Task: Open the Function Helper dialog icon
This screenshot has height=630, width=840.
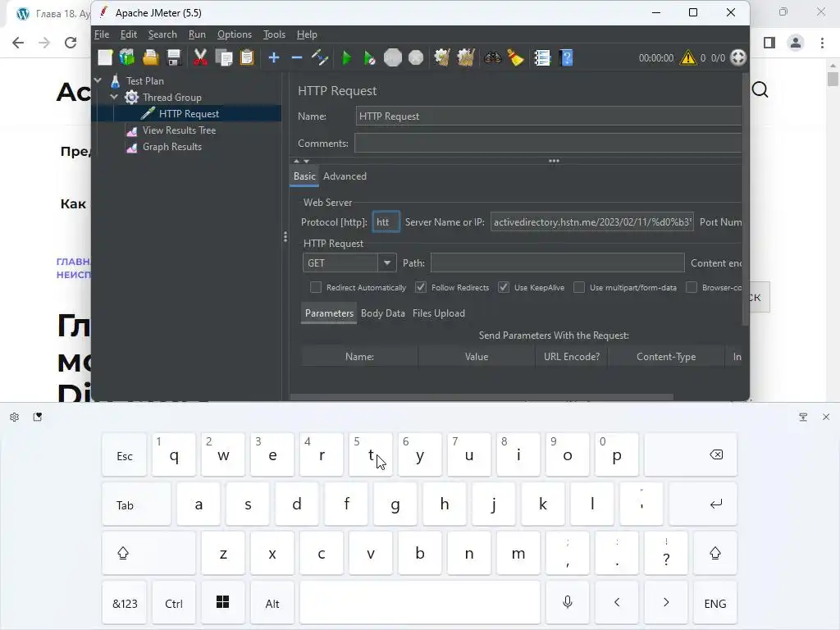Action: coord(542,57)
